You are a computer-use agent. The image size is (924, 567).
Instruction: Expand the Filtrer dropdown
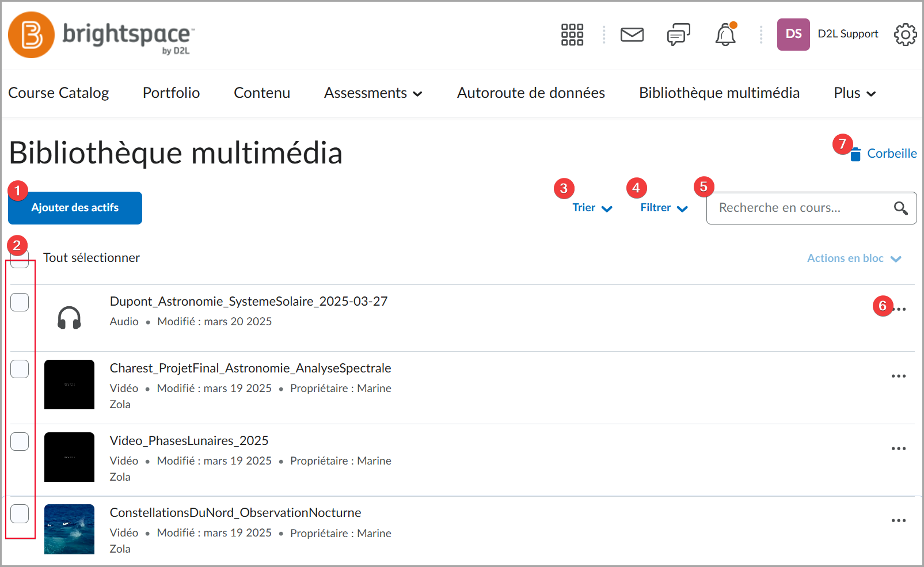[x=664, y=208]
